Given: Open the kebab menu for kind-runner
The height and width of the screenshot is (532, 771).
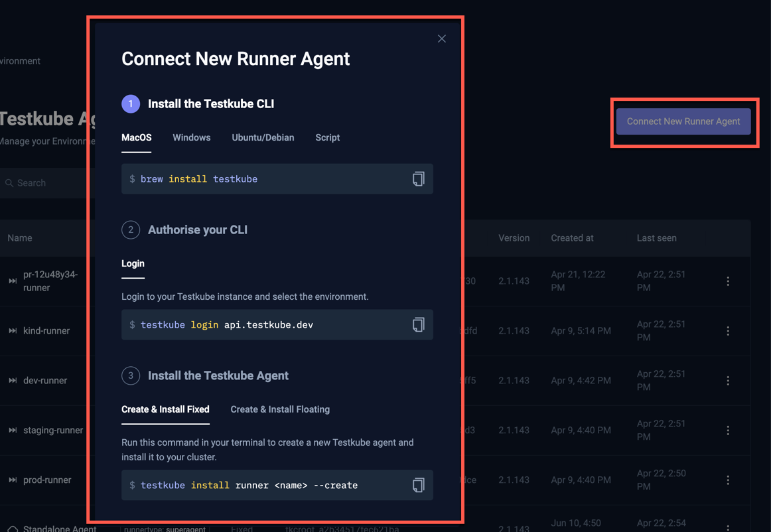Looking at the screenshot, I should pos(728,330).
